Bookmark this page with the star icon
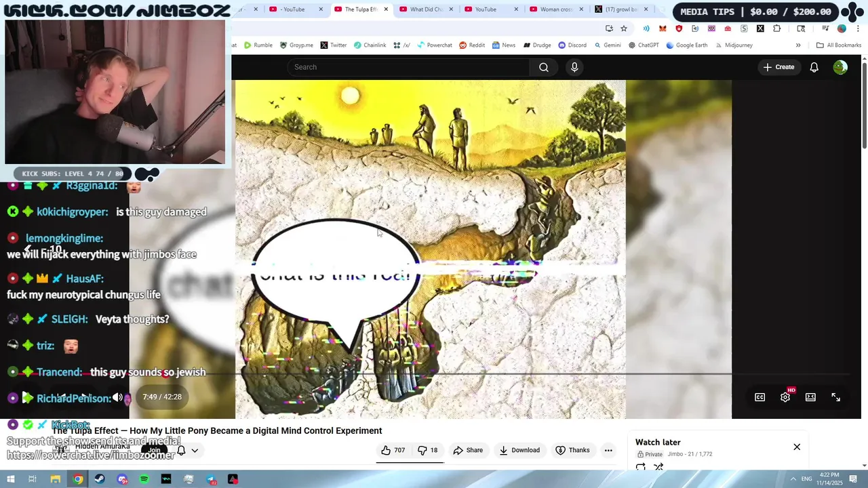The image size is (868, 488). click(x=624, y=28)
